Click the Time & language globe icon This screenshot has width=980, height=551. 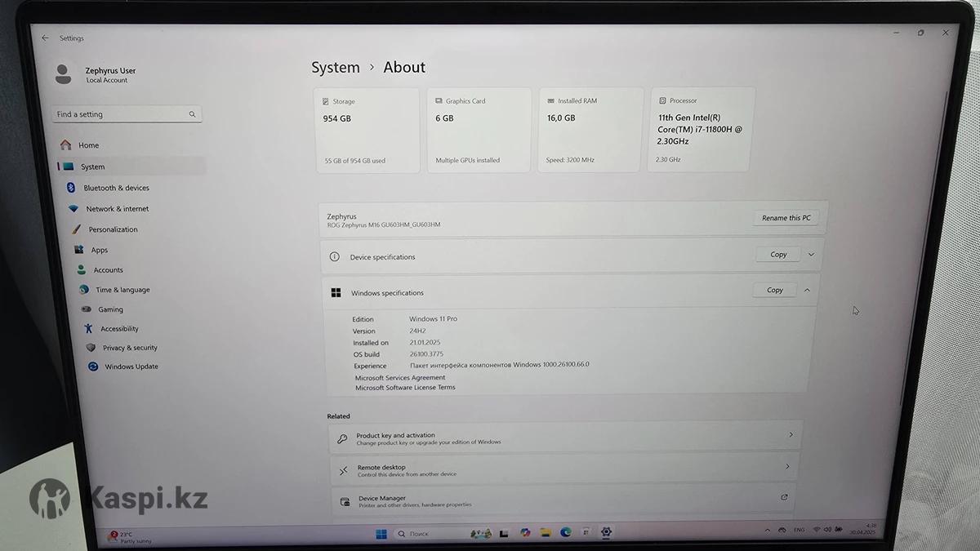pyautogui.click(x=83, y=290)
